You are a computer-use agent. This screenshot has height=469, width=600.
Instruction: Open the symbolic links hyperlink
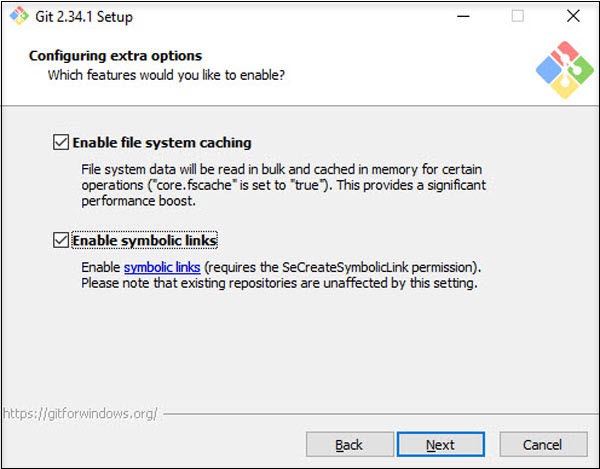[x=162, y=268]
